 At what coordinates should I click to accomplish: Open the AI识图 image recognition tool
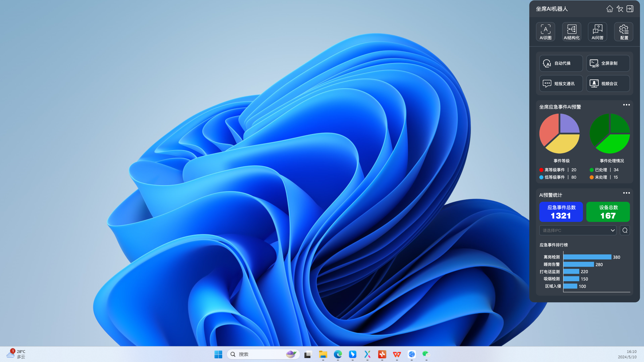pyautogui.click(x=546, y=32)
